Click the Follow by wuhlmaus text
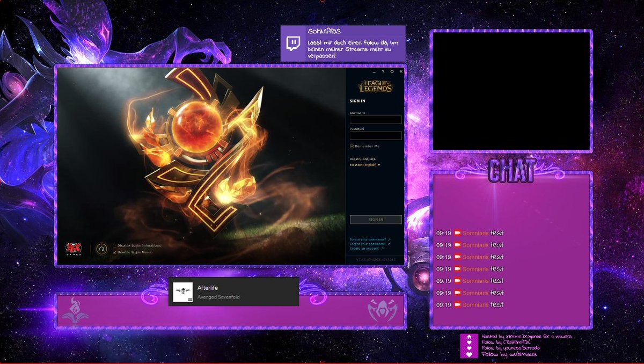 click(509, 354)
